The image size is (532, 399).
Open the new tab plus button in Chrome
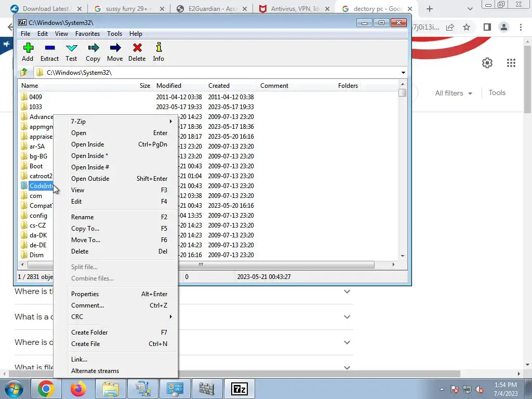tap(430, 9)
